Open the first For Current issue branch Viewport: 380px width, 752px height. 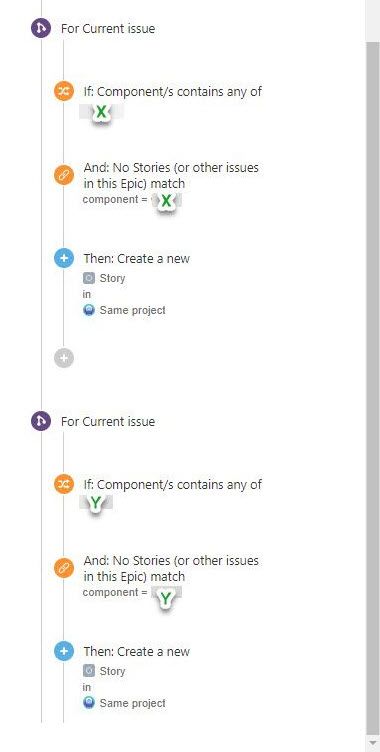pyautogui.click(x=108, y=29)
